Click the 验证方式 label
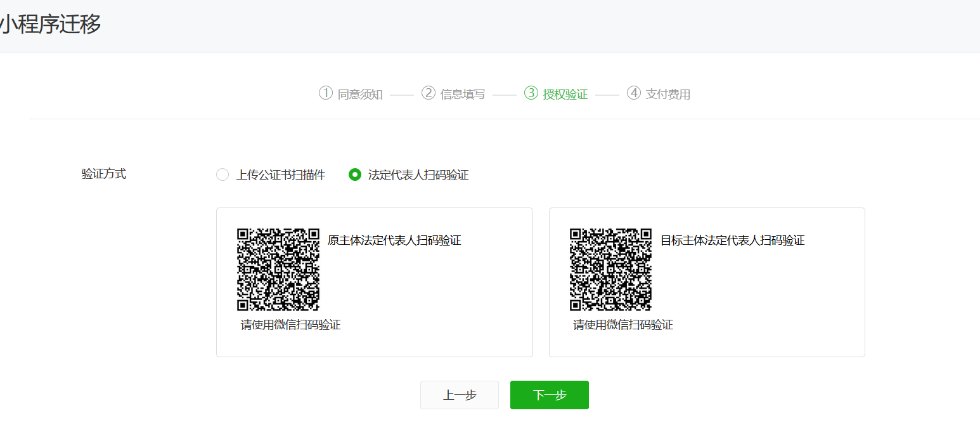Viewport: 980px width, 434px height. (x=104, y=174)
